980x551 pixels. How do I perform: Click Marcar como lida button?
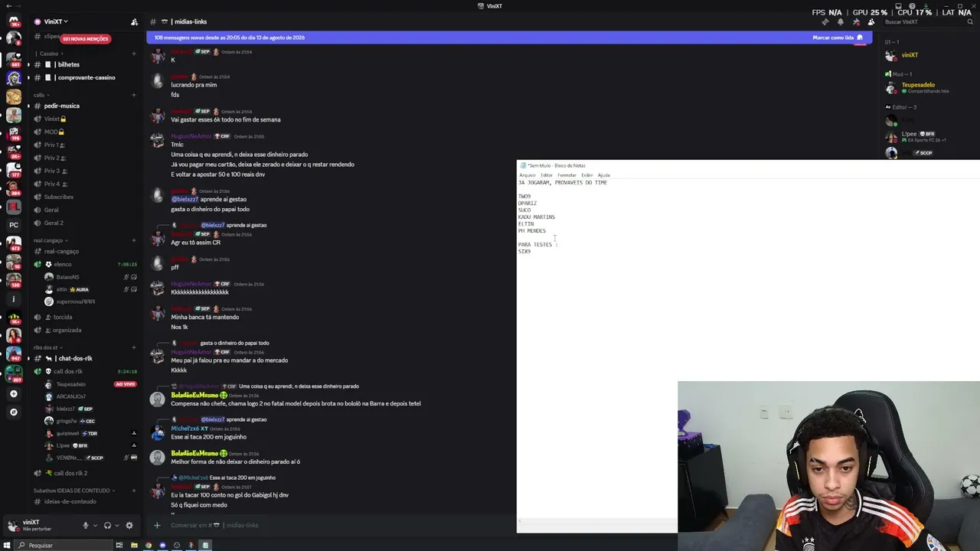838,37
